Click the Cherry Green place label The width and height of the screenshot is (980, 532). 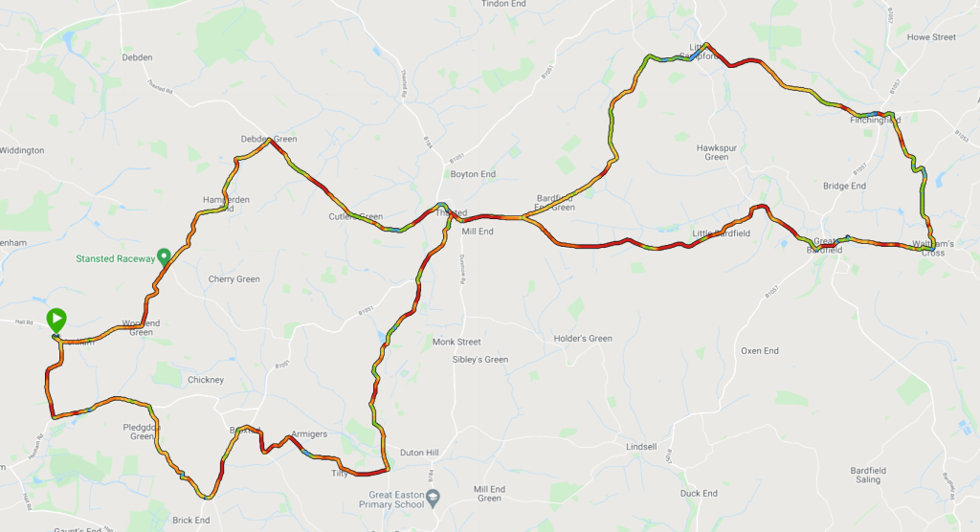(x=234, y=279)
